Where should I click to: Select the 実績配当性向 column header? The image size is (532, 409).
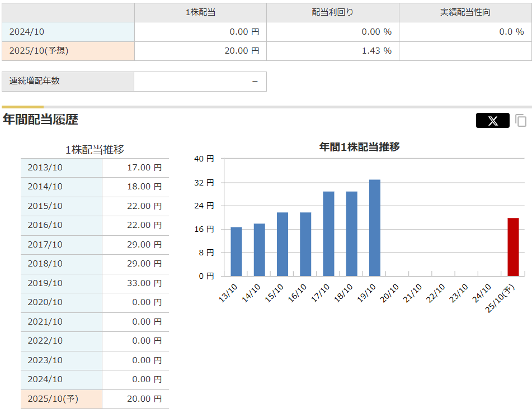tap(465, 12)
